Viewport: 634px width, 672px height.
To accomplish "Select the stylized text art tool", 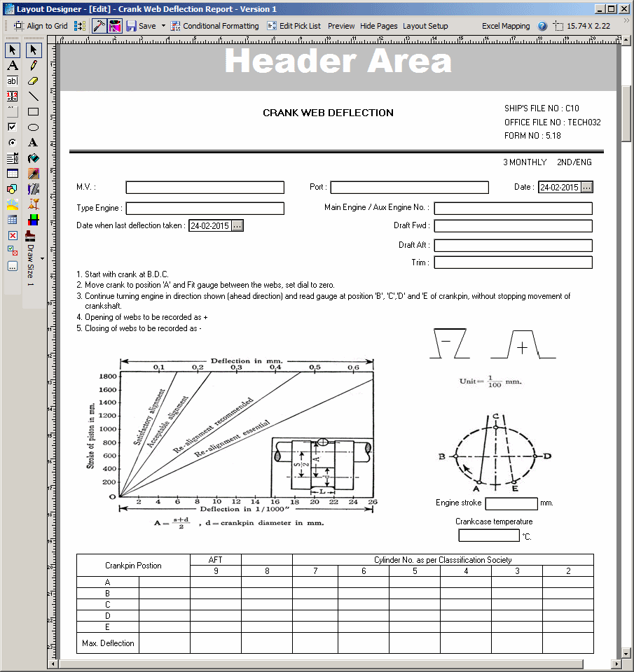I will [33, 189].
